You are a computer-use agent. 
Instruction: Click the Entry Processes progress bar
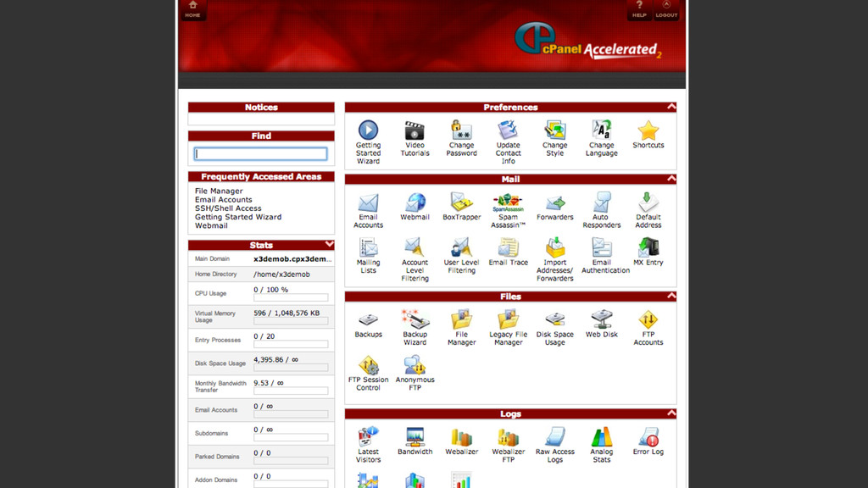tap(291, 344)
